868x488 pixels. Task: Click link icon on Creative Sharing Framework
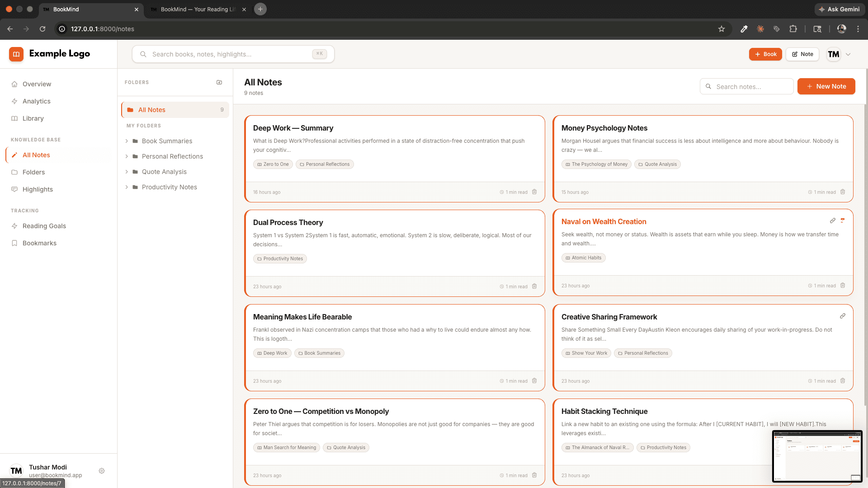coord(843,316)
